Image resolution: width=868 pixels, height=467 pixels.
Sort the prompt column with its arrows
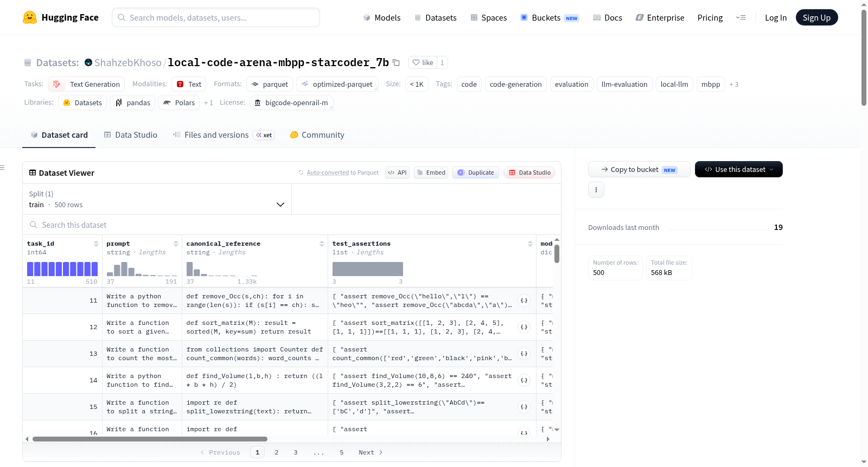pyautogui.click(x=176, y=244)
